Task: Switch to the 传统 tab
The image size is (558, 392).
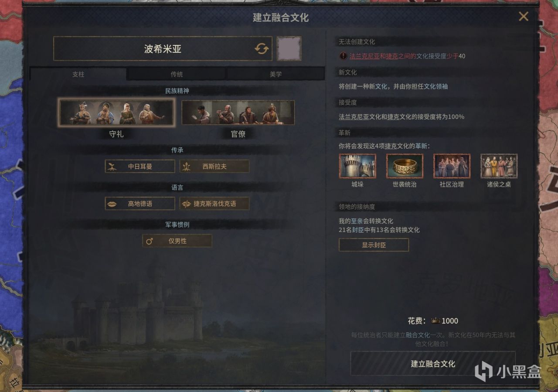Action: tap(177, 74)
